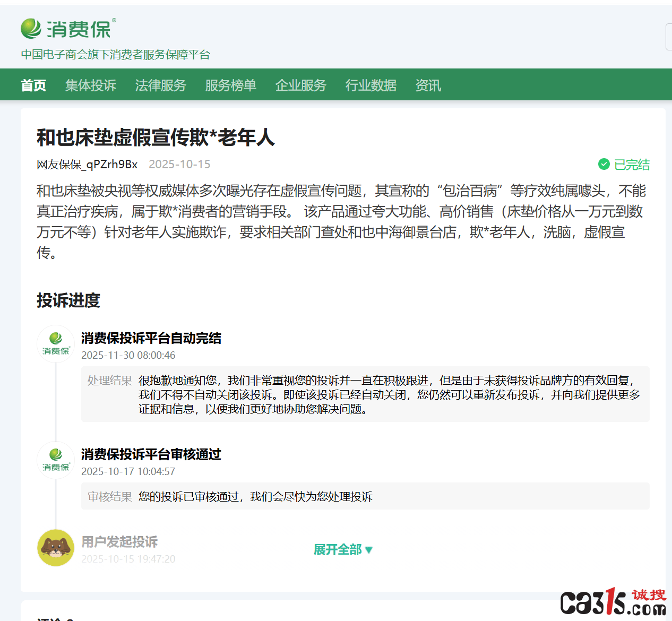Image resolution: width=672 pixels, height=621 pixels.
Task: Click the ® mark next to 消费保 logo
Action: point(114,20)
